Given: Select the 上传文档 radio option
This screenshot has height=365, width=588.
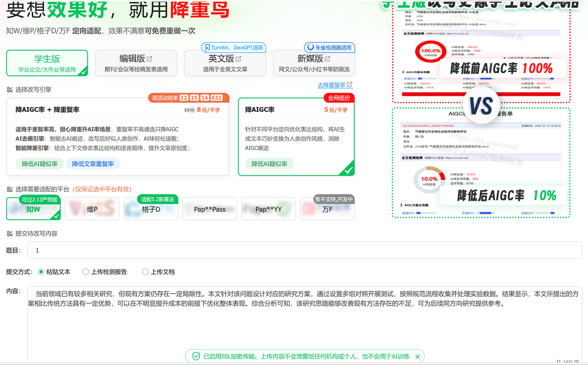Looking at the screenshot, I should coord(145,272).
